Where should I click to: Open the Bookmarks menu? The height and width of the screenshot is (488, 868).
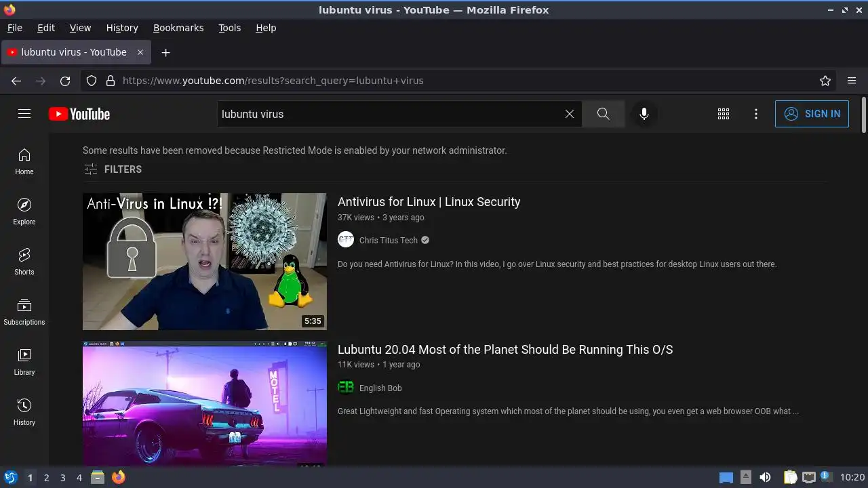click(178, 28)
